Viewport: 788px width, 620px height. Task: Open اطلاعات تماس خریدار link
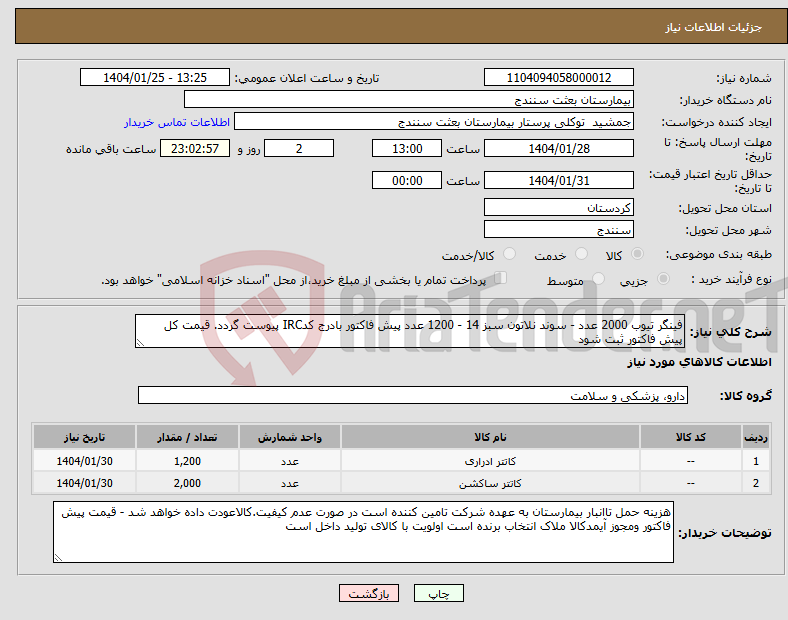pos(177,122)
